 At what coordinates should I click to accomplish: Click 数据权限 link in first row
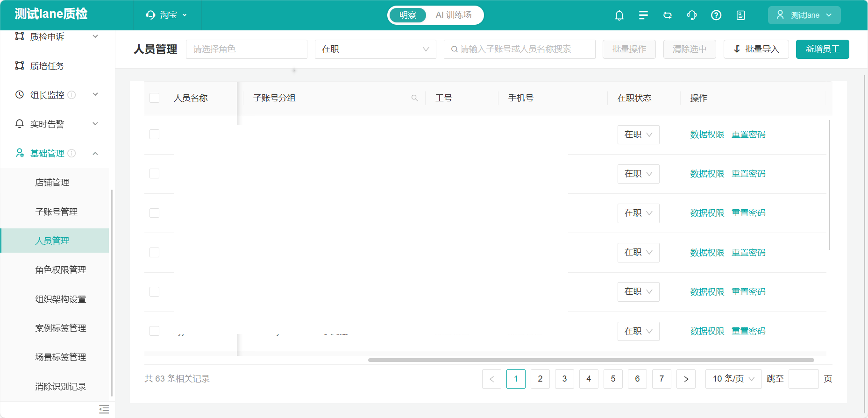(x=707, y=135)
